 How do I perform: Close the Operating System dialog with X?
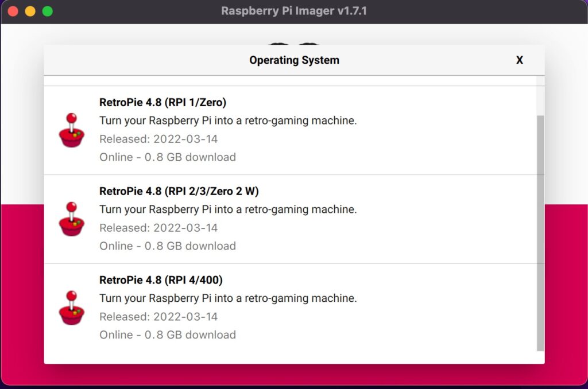(x=519, y=60)
